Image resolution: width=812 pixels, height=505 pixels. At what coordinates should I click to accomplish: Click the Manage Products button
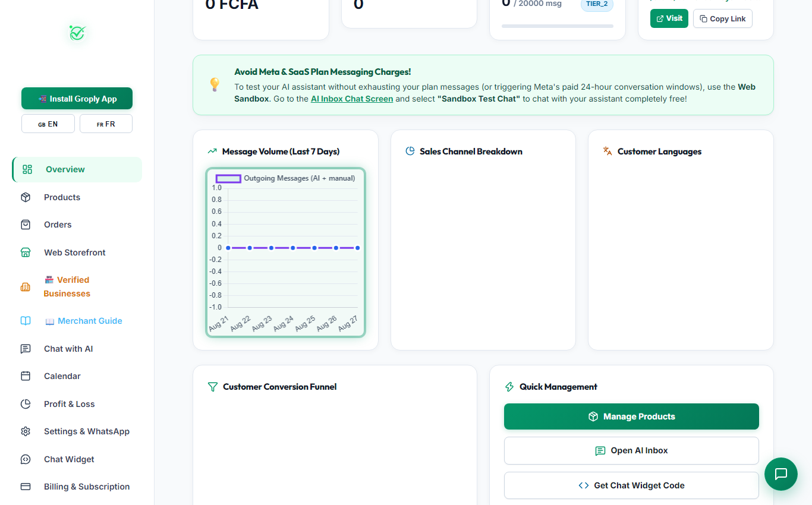pyautogui.click(x=631, y=416)
